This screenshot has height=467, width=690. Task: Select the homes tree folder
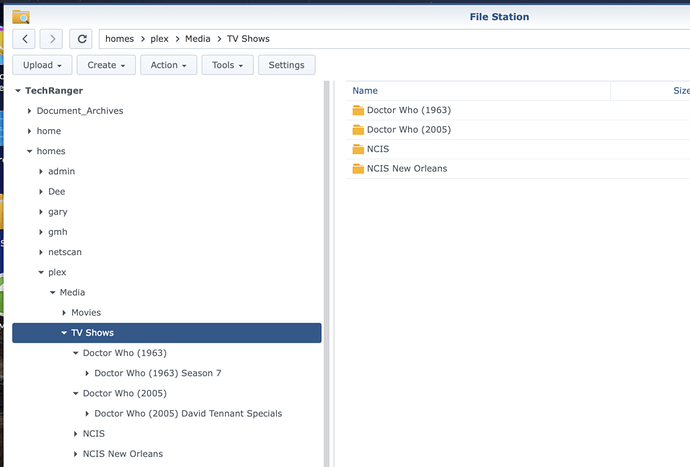click(51, 151)
